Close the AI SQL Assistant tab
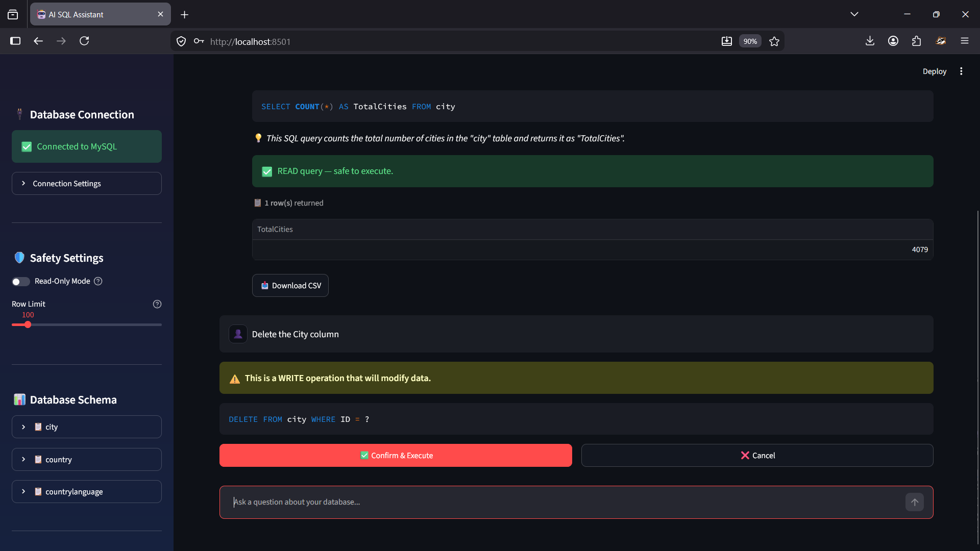Image resolution: width=980 pixels, height=551 pixels. 160,14
